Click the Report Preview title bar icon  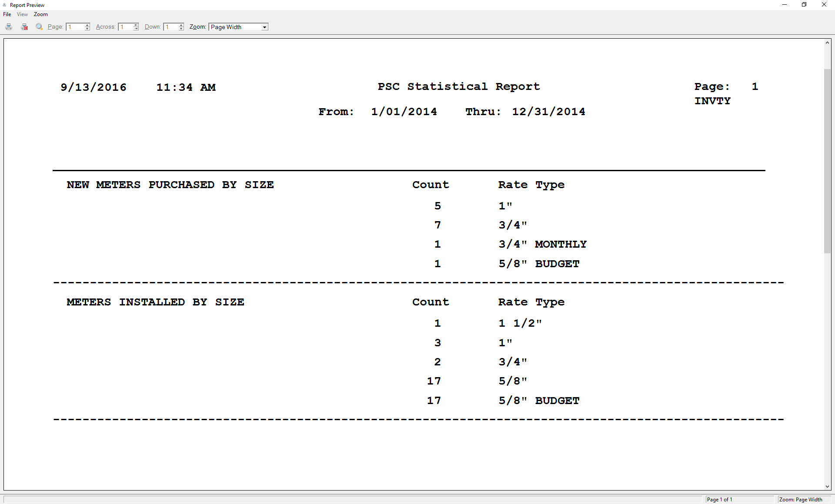pos(5,5)
